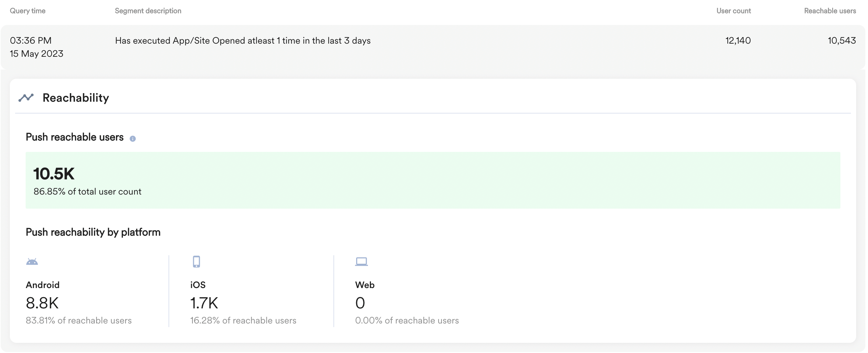Click the Web 0 value
This screenshot has width=868, height=353.
[x=360, y=303]
